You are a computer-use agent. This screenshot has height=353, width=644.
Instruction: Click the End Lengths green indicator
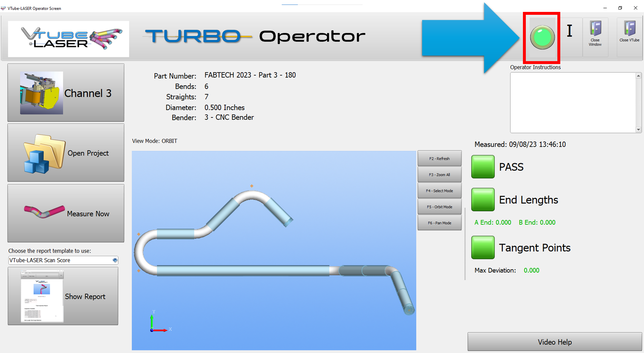pos(483,200)
